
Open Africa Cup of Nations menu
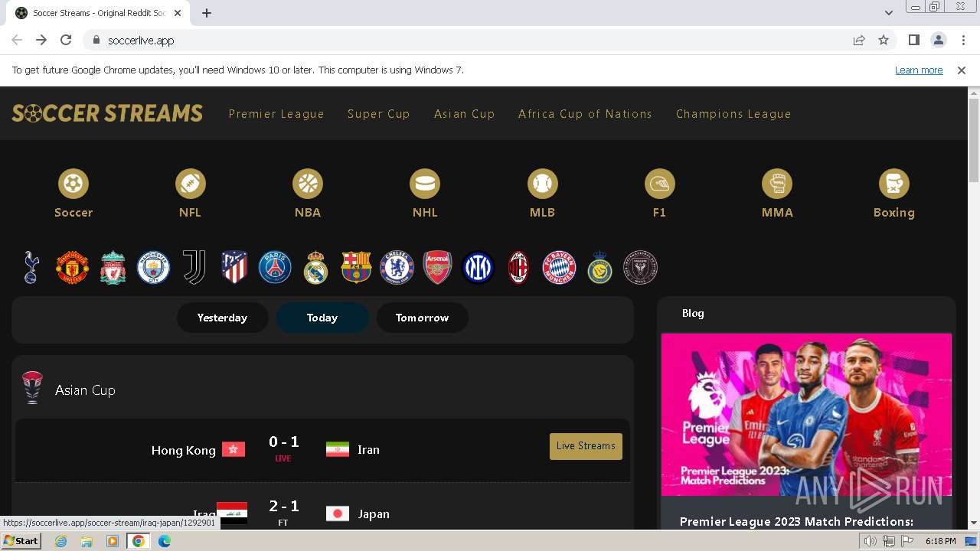[x=585, y=114]
